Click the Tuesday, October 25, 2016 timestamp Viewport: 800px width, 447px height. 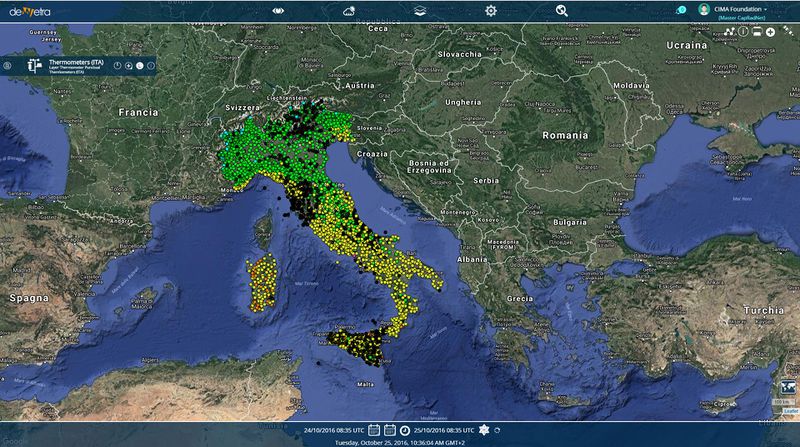click(400, 442)
